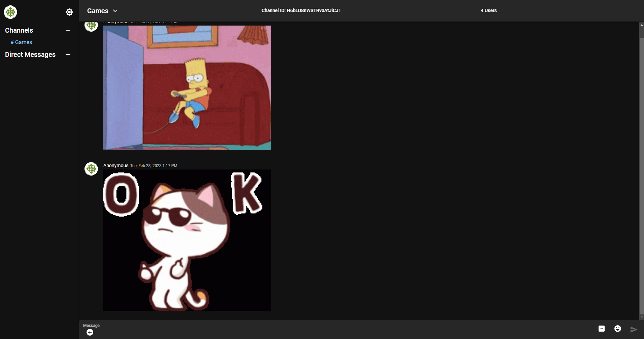644x339 pixels.
Task: Click the app logo in the sidebar
Action: pyautogui.click(x=10, y=12)
